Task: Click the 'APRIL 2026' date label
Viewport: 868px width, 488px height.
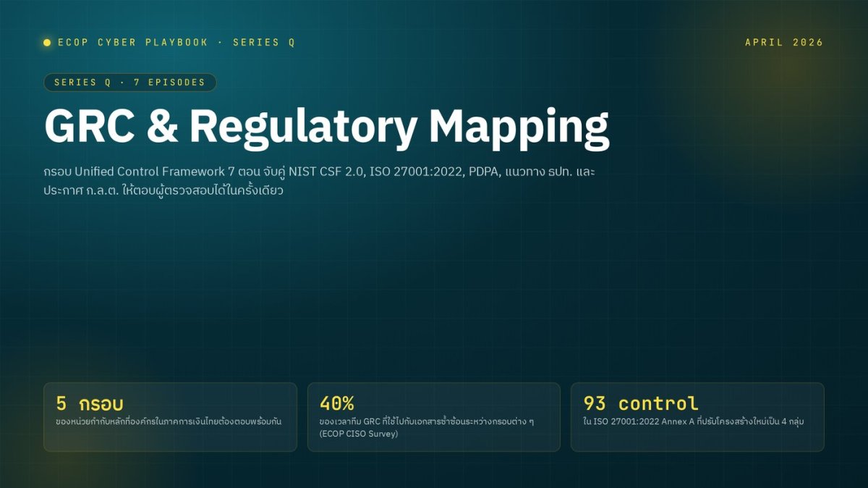Action: [784, 43]
